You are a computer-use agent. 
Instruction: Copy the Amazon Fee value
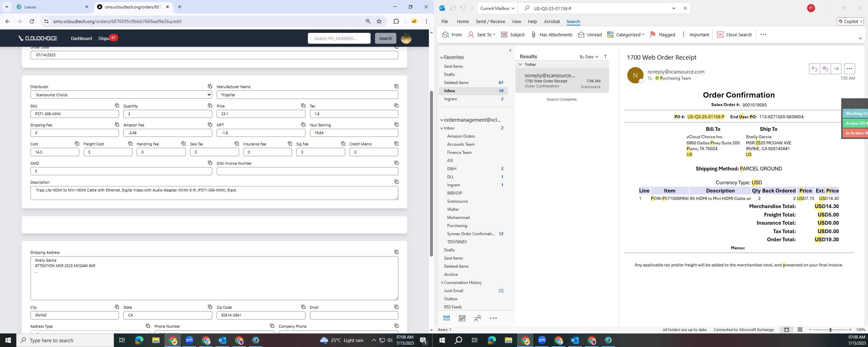pos(210,125)
